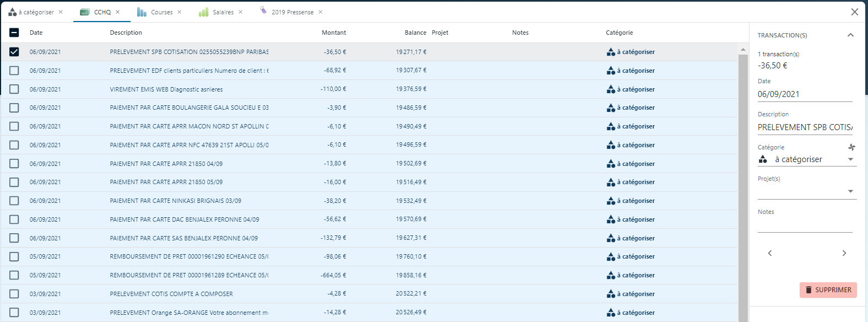This screenshot has height=322, width=868.
Task: Open the Projet(s) dropdown
Action: pyautogui.click(x=850, y=191)
